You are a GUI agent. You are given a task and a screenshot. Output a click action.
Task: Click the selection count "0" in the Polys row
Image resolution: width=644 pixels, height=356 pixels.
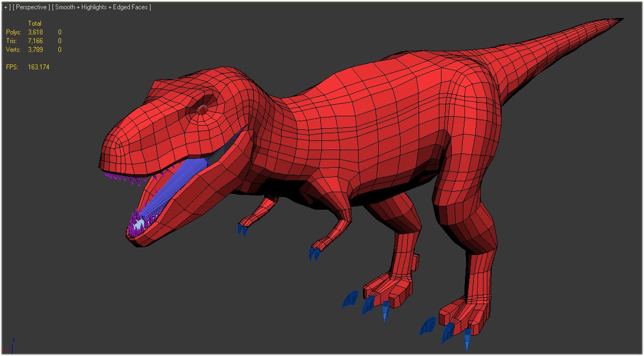(x=59, y=32)
